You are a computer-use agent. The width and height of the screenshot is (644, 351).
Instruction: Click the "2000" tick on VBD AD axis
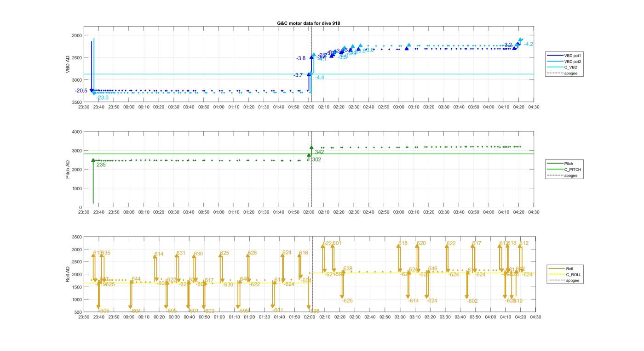pyautogui.click(x=76, y=35)
